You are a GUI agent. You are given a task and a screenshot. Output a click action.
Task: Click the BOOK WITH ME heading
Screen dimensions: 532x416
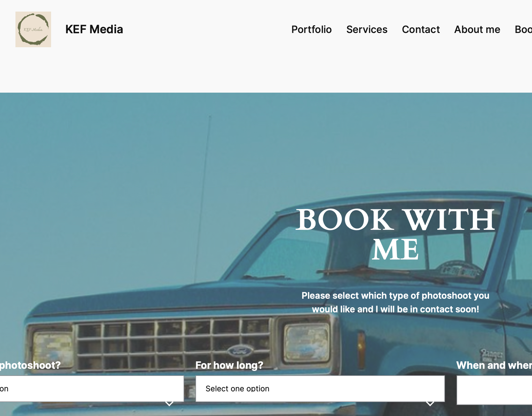[395, 234]
